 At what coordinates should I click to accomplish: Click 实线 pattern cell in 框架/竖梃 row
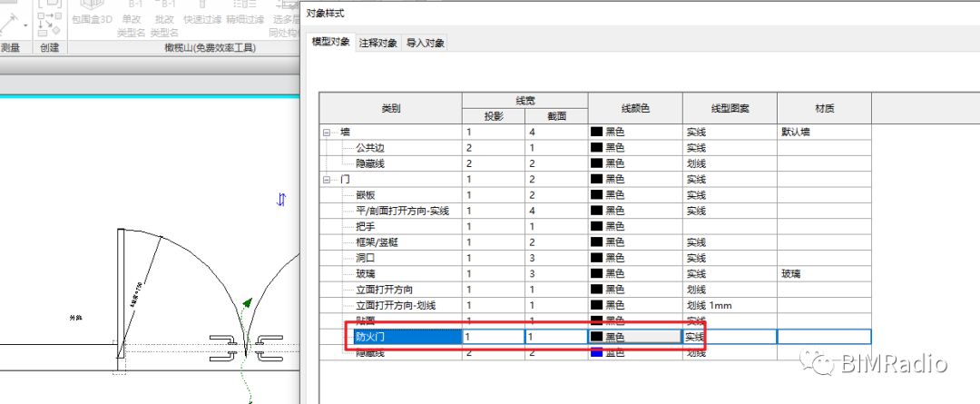coord(730,242)
